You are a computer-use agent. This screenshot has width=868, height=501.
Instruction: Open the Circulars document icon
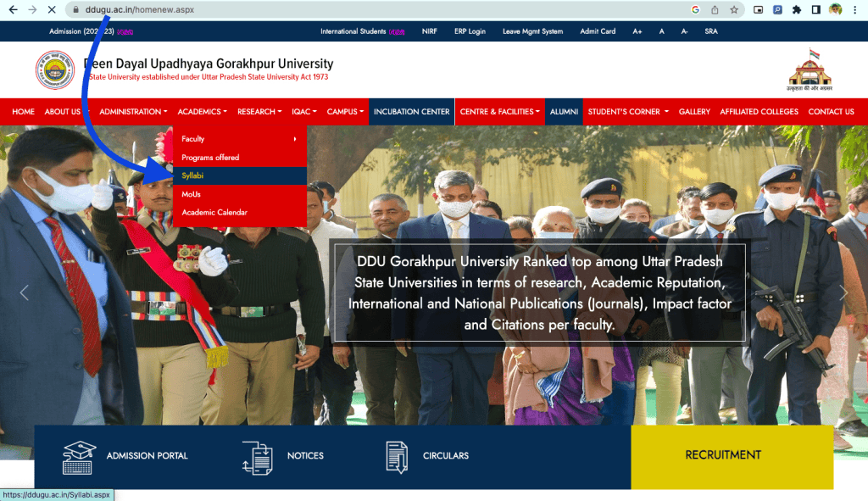tap(397, 457)
